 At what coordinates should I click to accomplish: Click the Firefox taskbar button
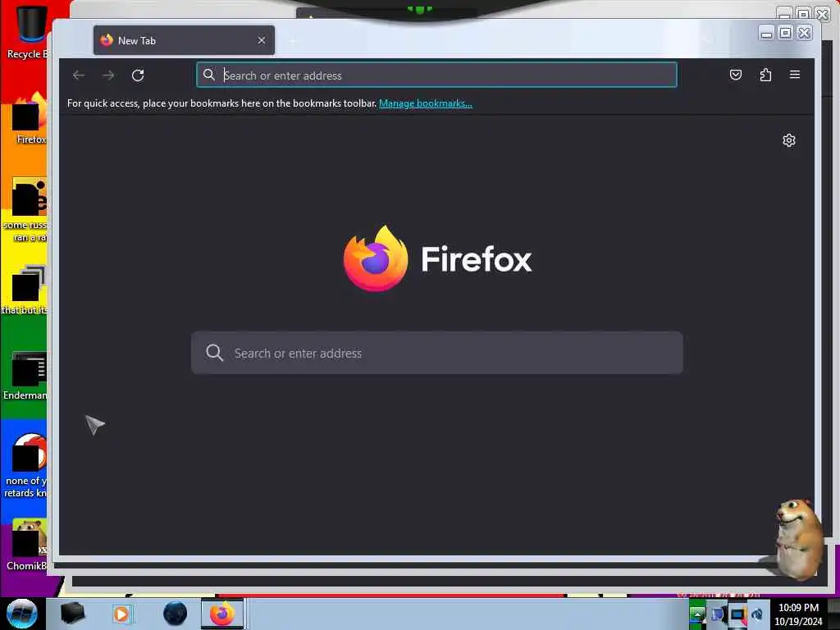221,614
